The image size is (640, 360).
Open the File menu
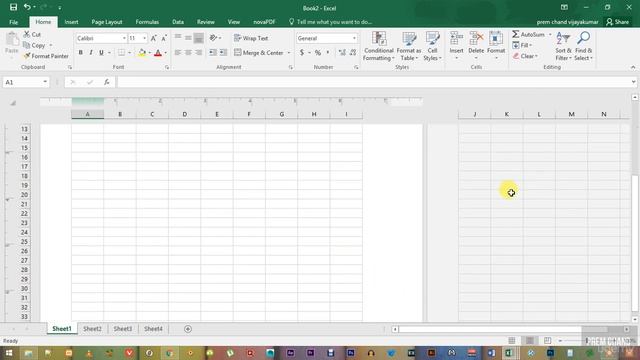tap(13, 22)
